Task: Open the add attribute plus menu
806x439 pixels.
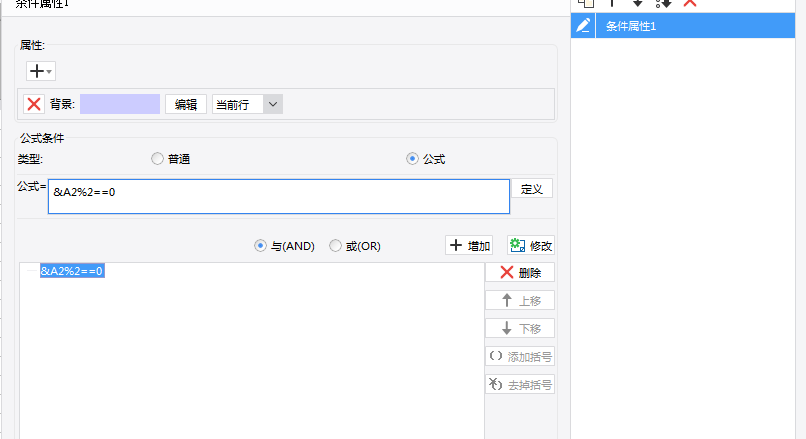Action: [x=41, y=71]
